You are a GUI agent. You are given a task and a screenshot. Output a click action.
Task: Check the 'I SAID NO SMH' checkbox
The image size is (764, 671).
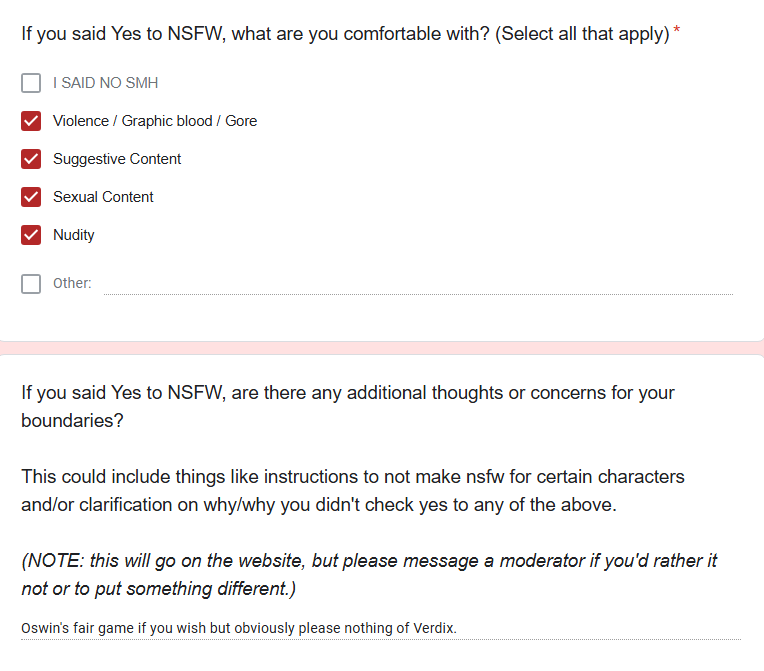31,83
